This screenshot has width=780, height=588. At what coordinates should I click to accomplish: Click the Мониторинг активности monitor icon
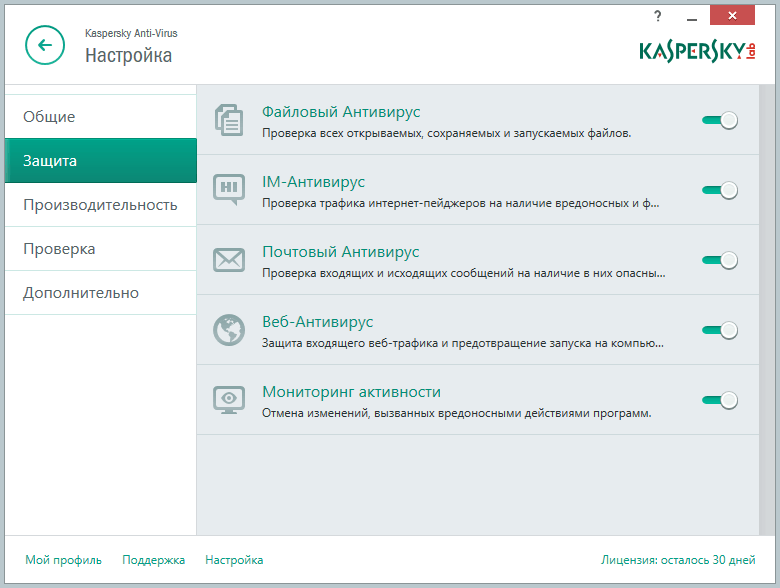pyautogui.click(x=229, y=400)
